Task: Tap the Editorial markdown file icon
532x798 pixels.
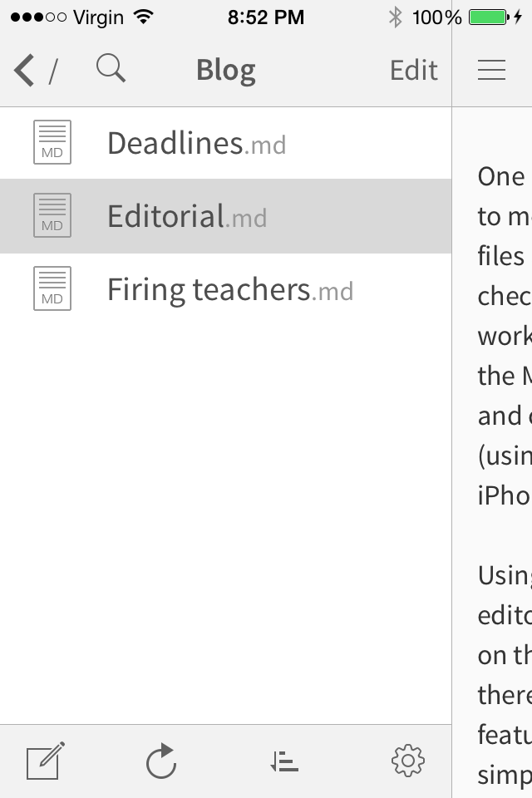Action: [x=52, y=215]
